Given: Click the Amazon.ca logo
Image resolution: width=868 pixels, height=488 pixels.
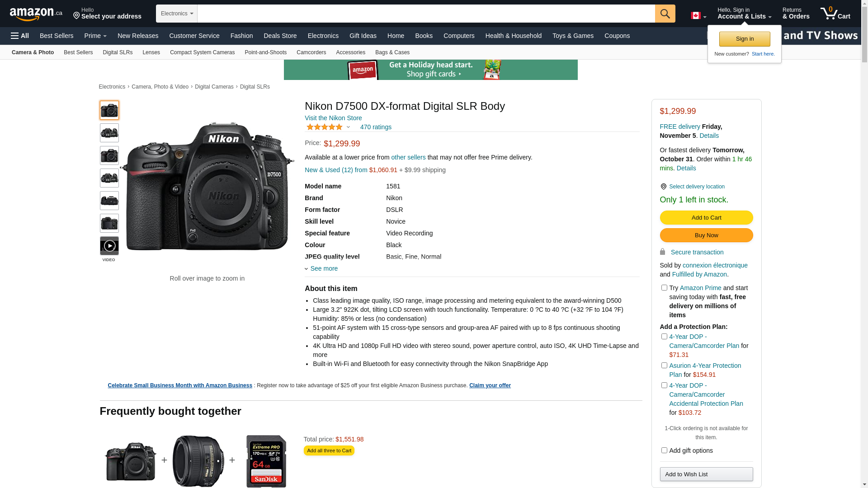Looking at the screenshot, I should pyautogui.click(x=36, y=14).
